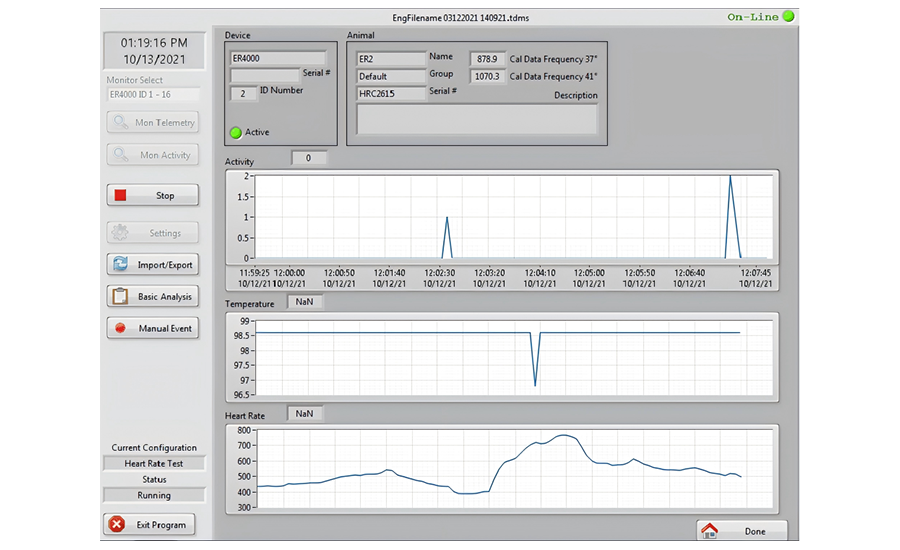This screenshot has width=900, height=550.
Task: Click the Group field showing Default
Action: point(391,76)
